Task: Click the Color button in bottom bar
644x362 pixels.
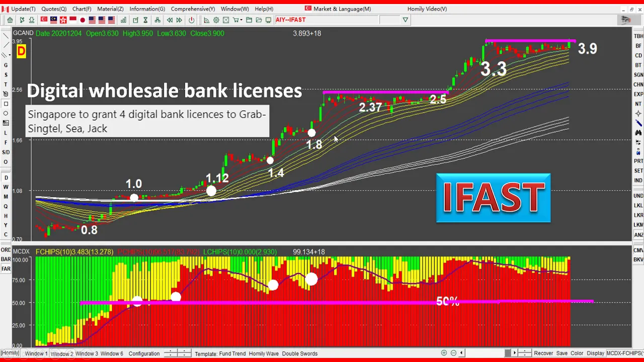Action: pyautogui.click(x=577, y=353)
